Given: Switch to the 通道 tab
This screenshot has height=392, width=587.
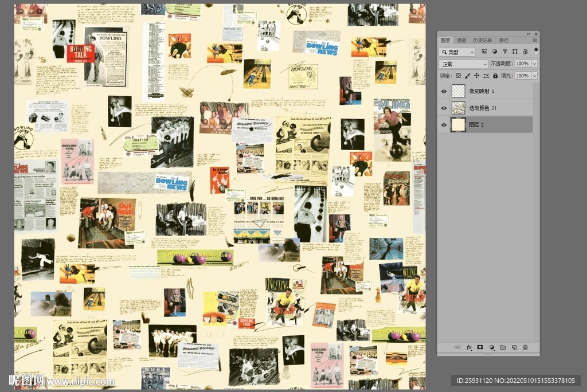Looking at the screenshot, I should (x=461, y=40).
